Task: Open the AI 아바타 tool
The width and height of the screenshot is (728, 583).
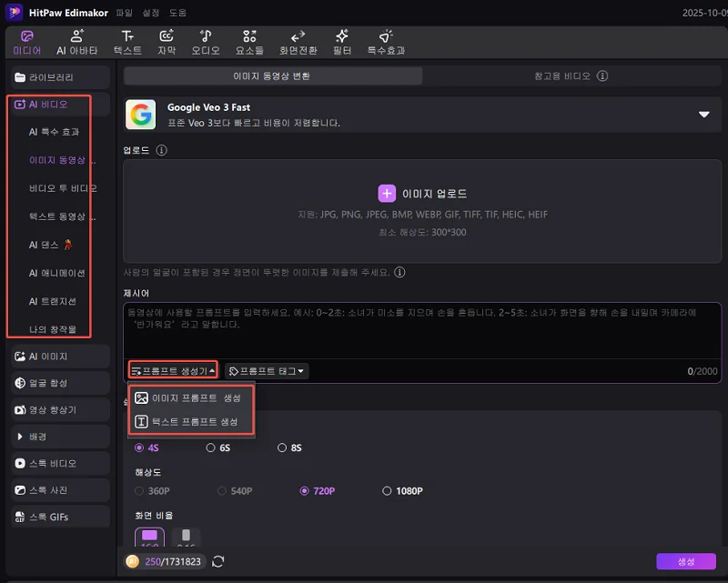Action: 76,40
